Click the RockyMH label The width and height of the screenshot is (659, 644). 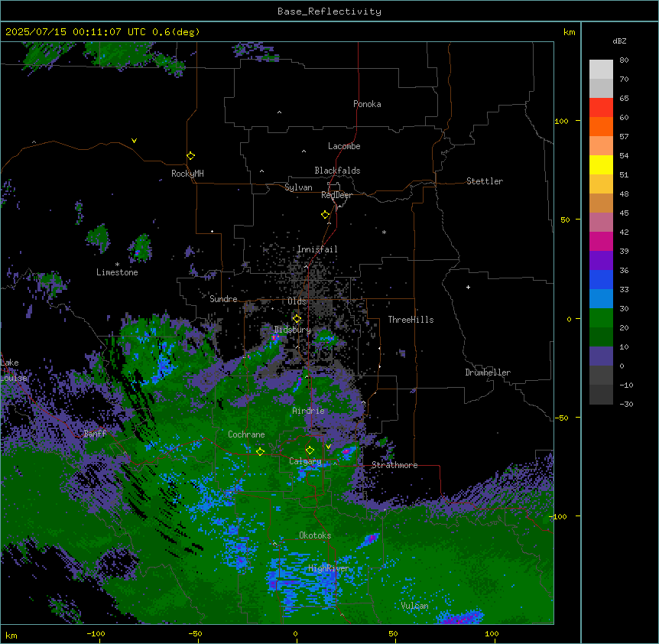(187, 174)
